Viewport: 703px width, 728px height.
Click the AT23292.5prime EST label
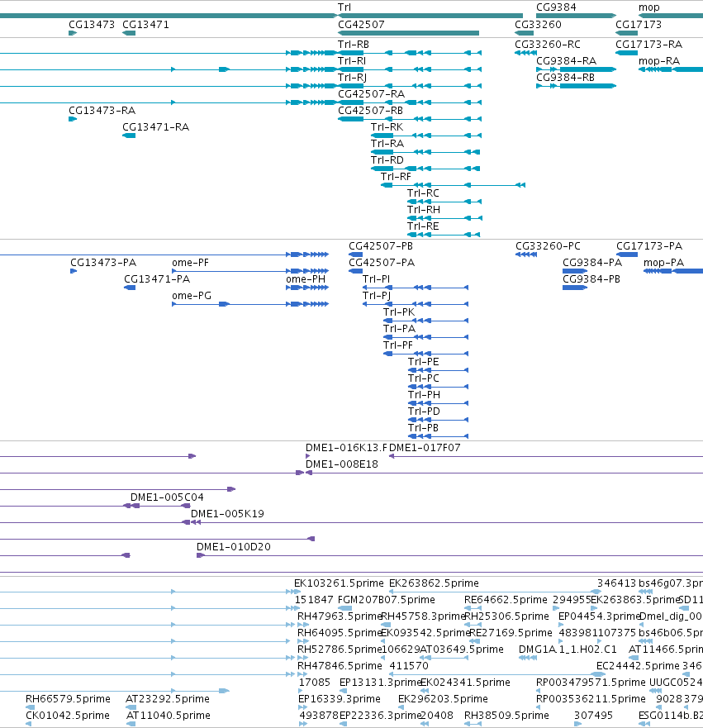click(x=168, y=699)
